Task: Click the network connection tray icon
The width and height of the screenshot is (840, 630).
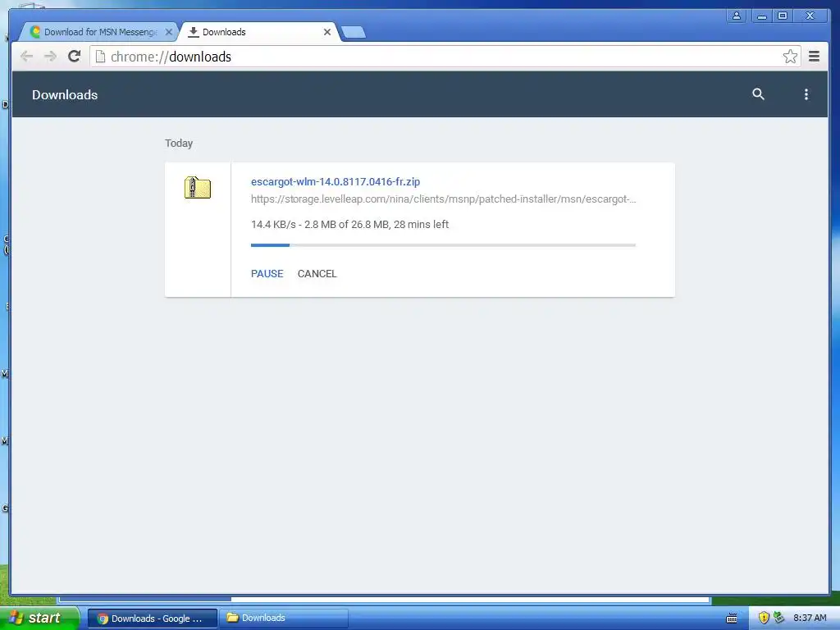Action: tap(779, 618)
